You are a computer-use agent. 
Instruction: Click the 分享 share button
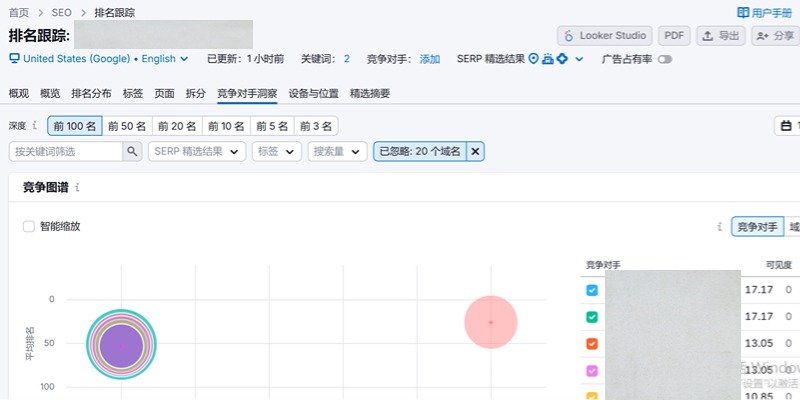point(776,36)
